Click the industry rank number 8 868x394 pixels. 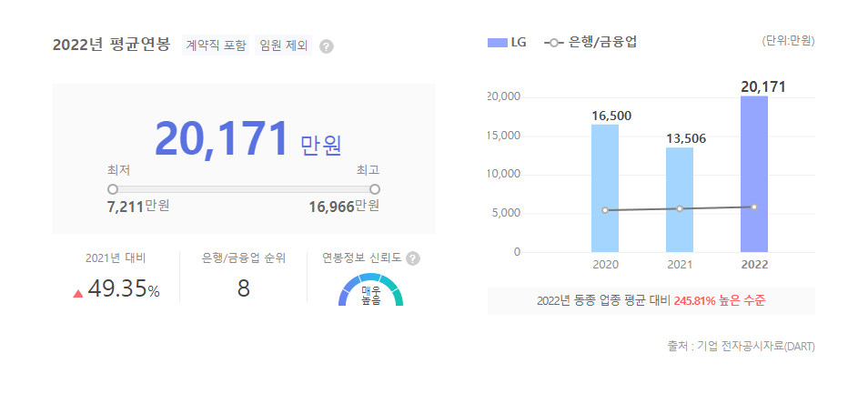pos(244,288)
